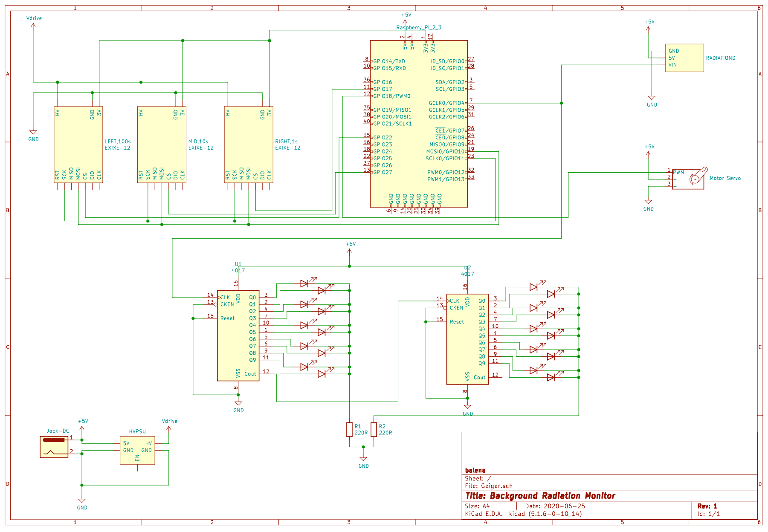This screenshot has width=768, height=532.
Task: Click the U2 4017 counter chip body
Action: pyautogui.click(x=467, y=339)
